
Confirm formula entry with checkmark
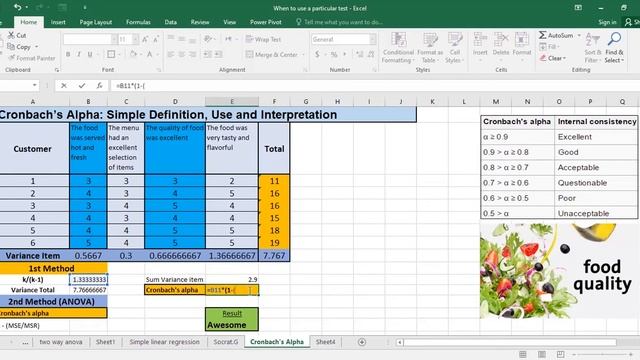click(82, 86)
